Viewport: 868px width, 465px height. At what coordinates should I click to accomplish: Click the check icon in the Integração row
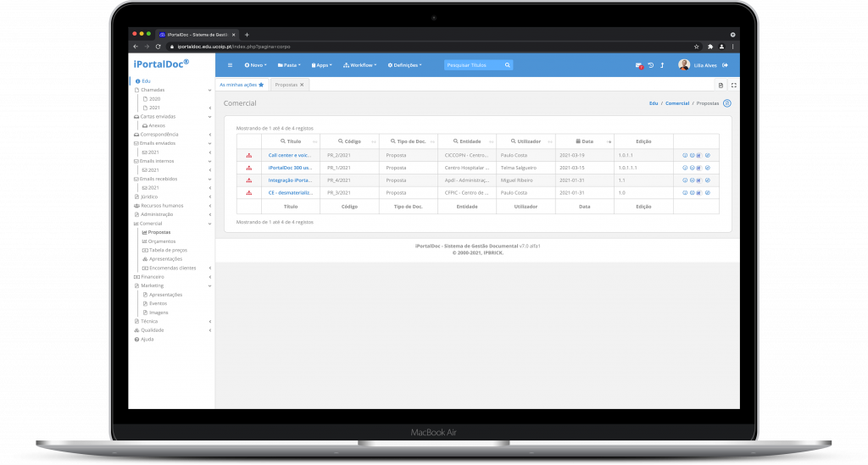pos(708,180)
